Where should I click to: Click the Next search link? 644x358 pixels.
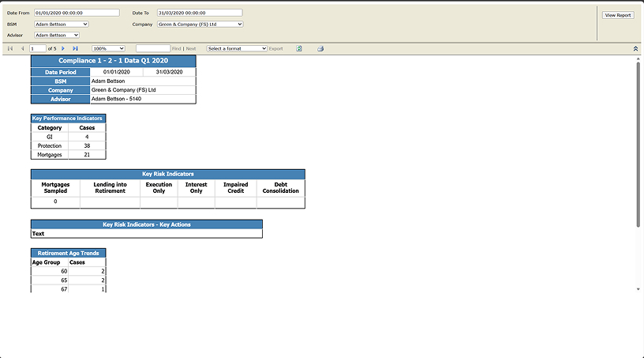click(191, 48)
